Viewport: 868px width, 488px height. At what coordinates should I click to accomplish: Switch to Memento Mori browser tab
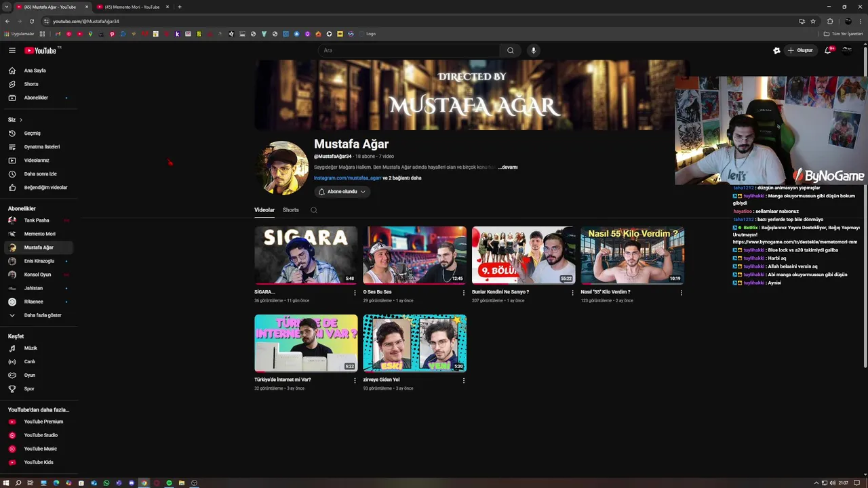click(x=132, y=7)
